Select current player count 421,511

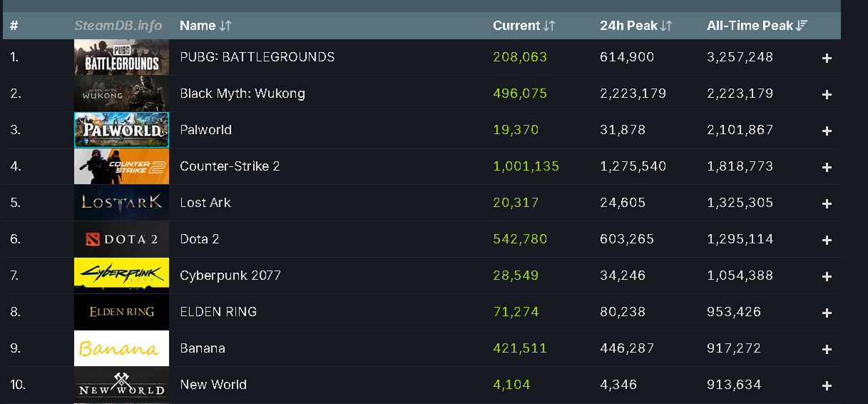519,348
